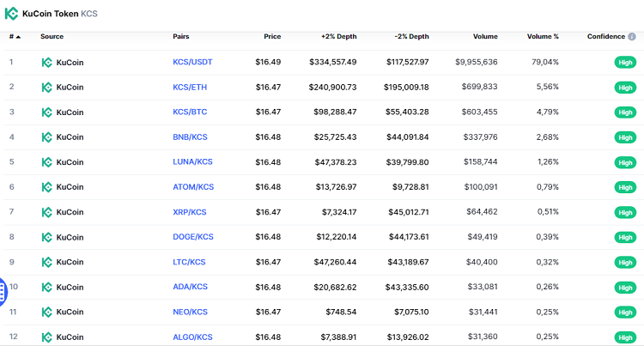Open the DOGE/KCS pair link

(192, 237)
